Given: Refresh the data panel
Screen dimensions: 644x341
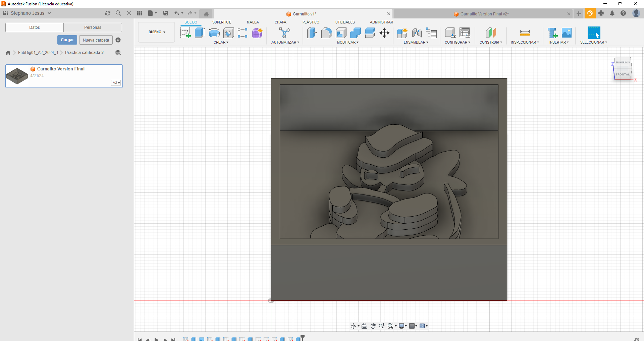Looking at the screenshot, I should 108,13.
